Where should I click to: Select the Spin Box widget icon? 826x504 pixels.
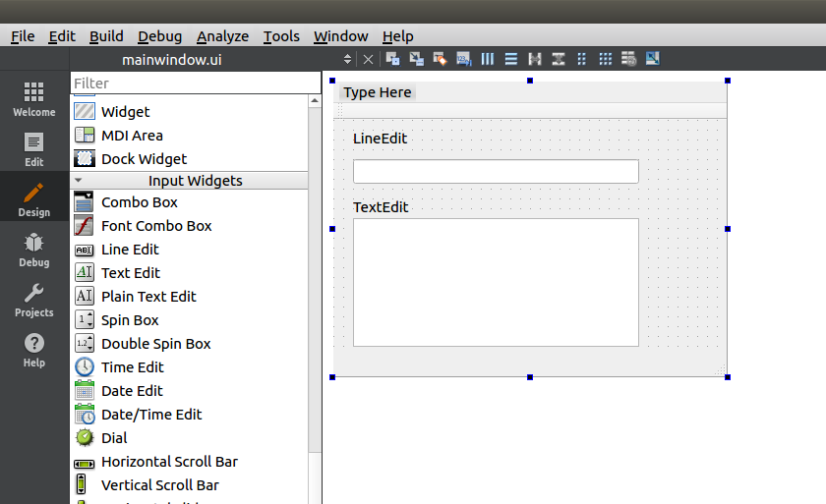pyautogui.click(x=85, y=320)
